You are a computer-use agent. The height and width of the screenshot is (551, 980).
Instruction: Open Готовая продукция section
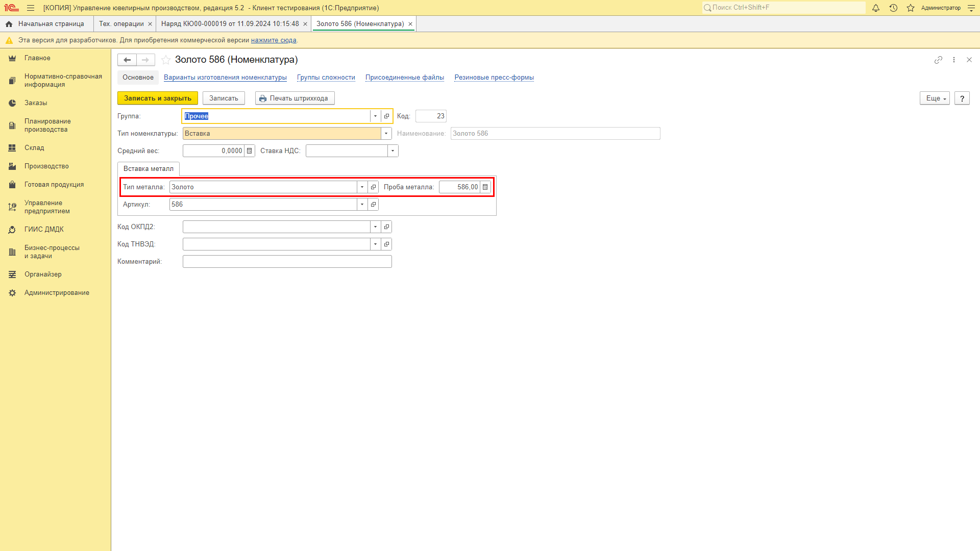pos(55,185)
